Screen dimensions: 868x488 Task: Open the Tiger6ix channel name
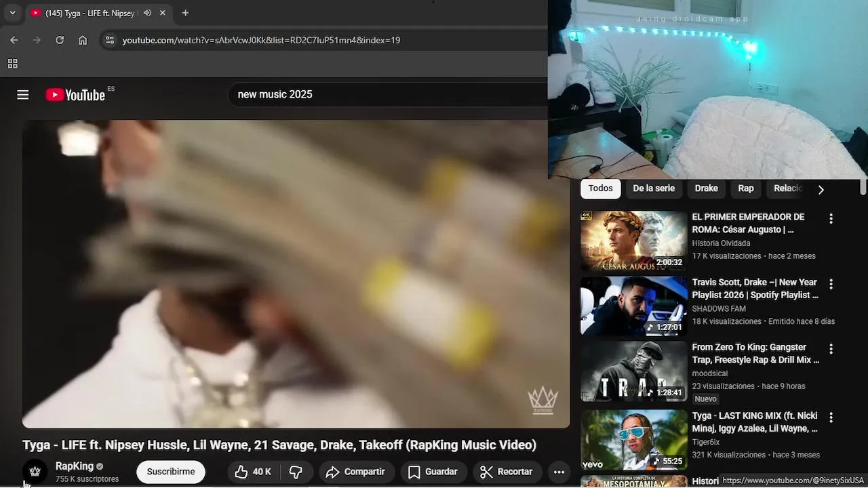pyautogui.click(x=706, y=442)
